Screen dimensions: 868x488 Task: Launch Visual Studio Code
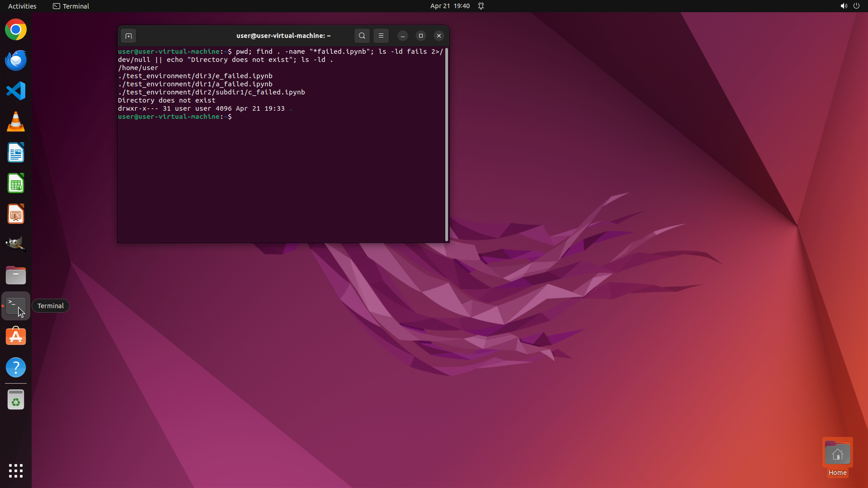[x=16, y=91]
